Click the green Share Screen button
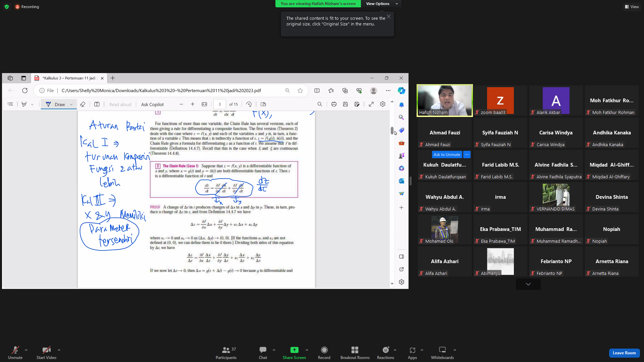644x362 pixels. click(294, 353)
